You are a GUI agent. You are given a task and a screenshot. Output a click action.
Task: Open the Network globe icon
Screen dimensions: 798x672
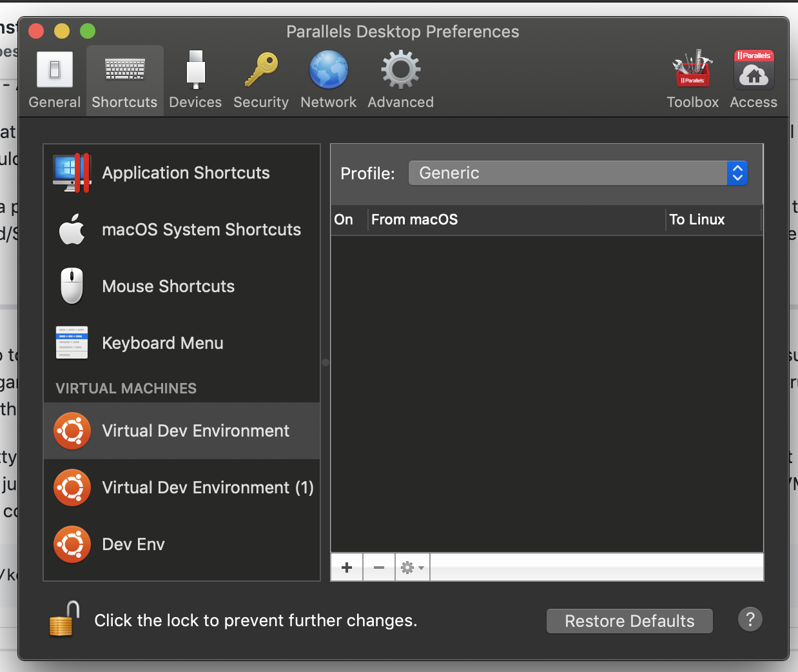pyautogui.click(x=329, y=70)
